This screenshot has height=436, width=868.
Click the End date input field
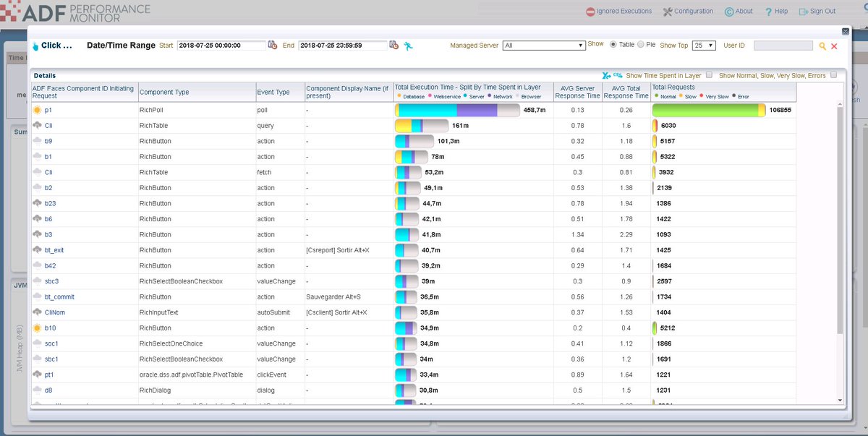point(344,46)
